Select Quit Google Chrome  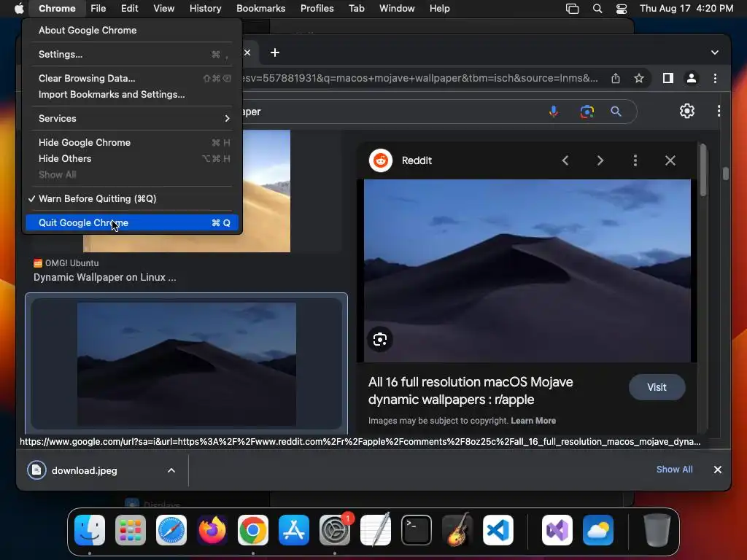click(131, 223)
